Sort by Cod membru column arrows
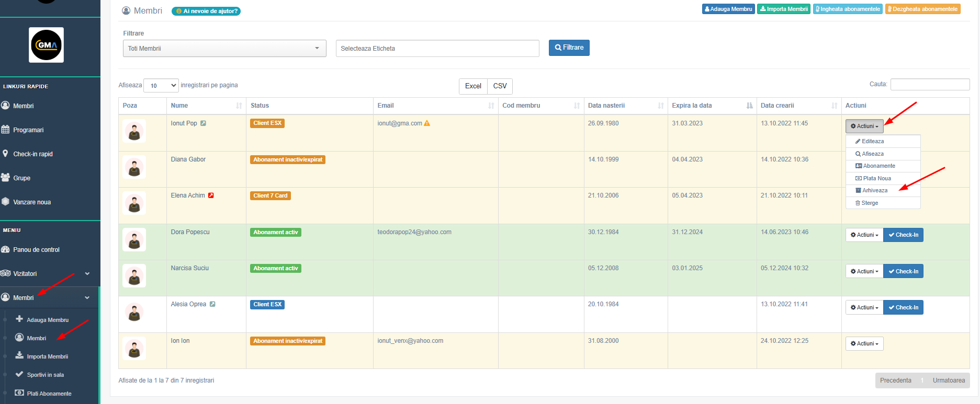The image size is (980, 404). pos(577,106)
